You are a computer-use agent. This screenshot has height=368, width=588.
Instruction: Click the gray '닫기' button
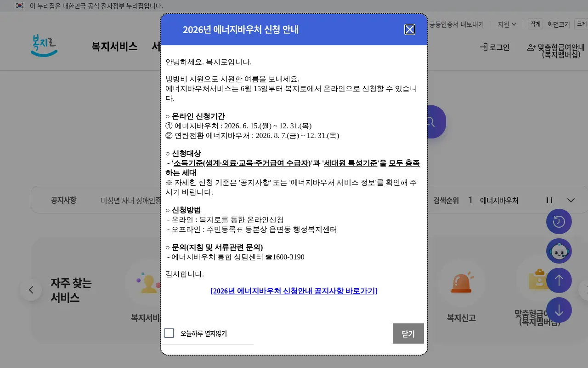[x=408, y=333]
